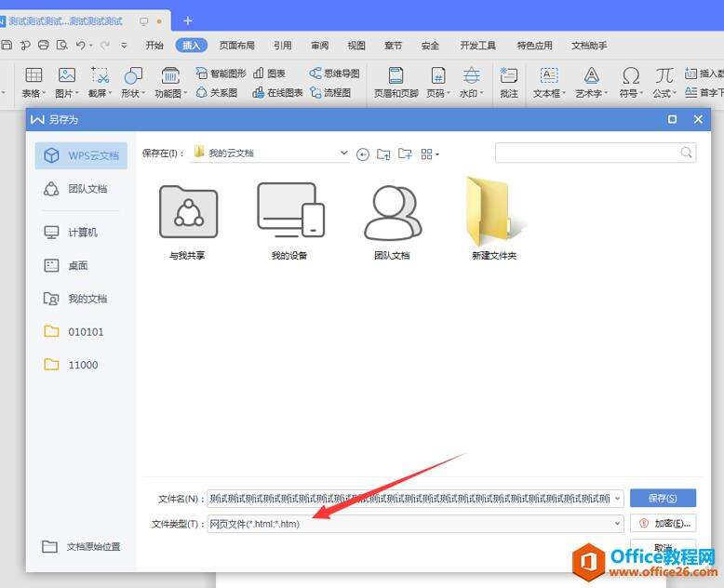Insert a mind map (思维导图)
The image size is (724, 588).
click(x=334, y=73)
